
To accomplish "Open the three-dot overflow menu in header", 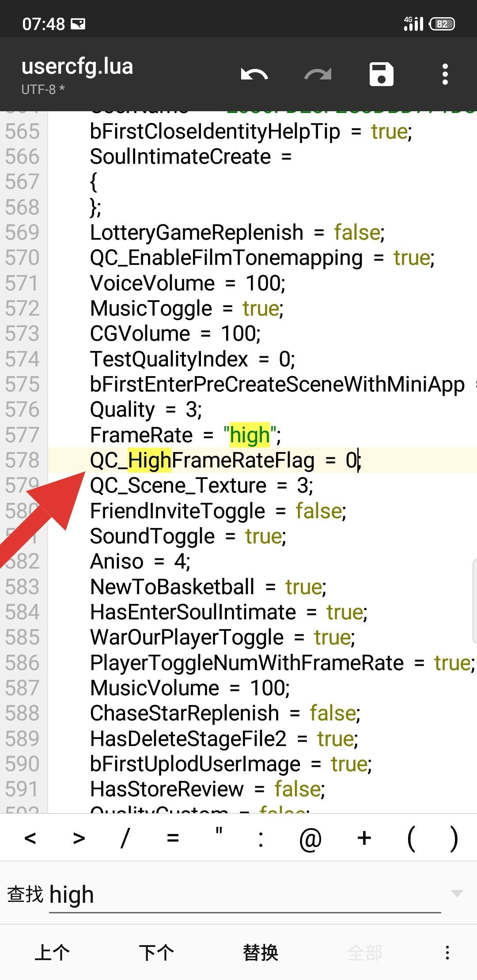I will 445,74.
